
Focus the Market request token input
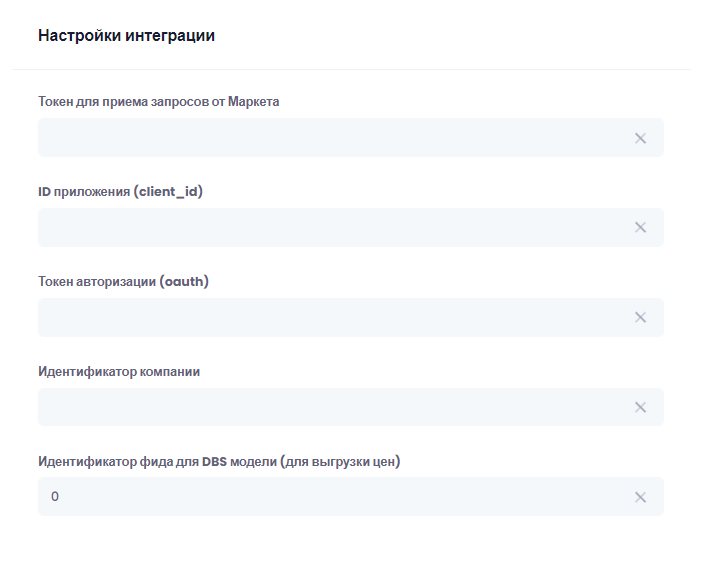click(330, 138)
